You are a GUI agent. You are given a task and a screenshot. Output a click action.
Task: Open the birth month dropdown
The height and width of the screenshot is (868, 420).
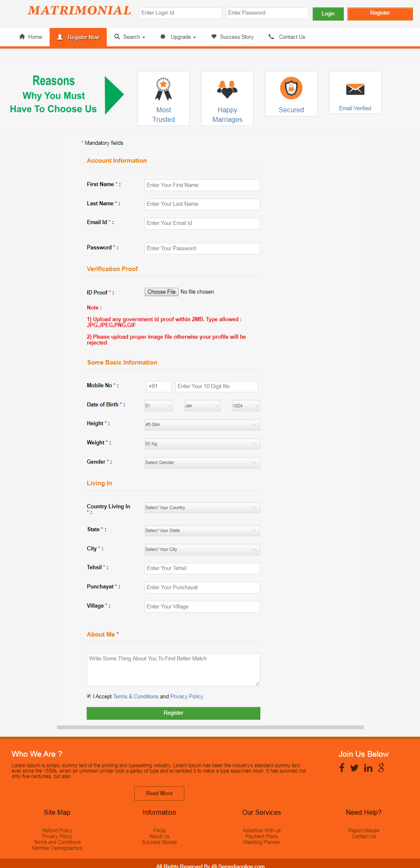click(202, 406)
